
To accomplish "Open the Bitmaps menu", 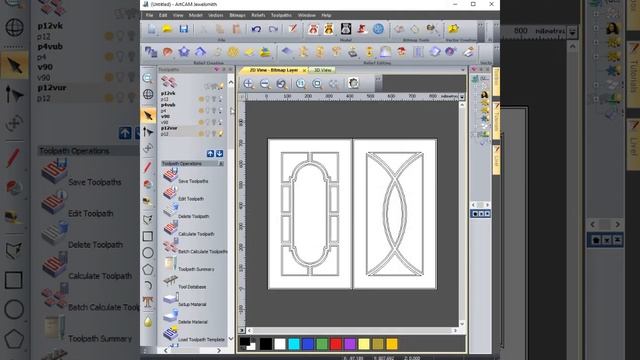I will coord(237,15).
